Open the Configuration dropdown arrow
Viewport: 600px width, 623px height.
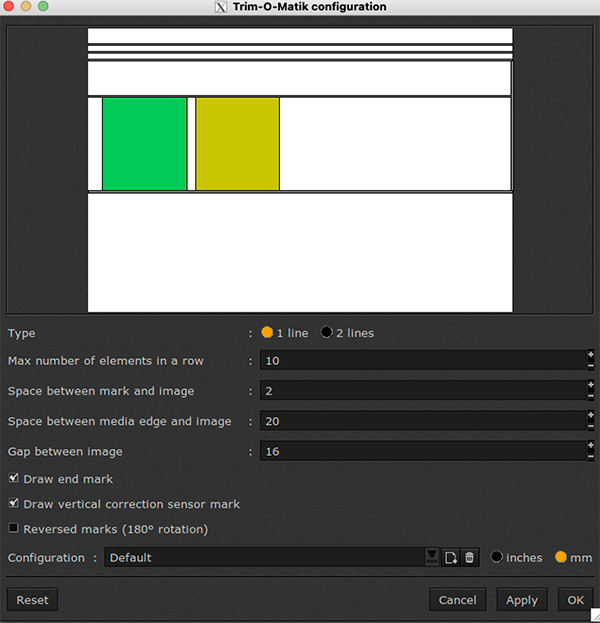(x=432, y=557)
